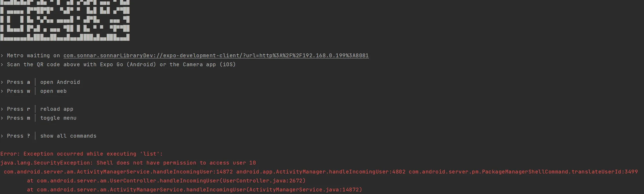Click the letter 'r' shortcut key
The image size is (644, 194).
(x=28, y=109)
